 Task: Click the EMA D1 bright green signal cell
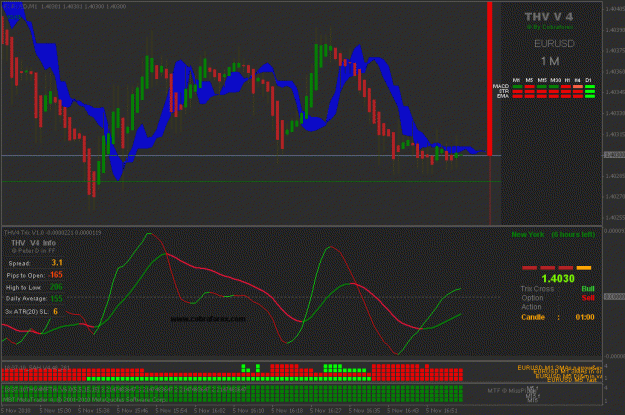(590, 96)
